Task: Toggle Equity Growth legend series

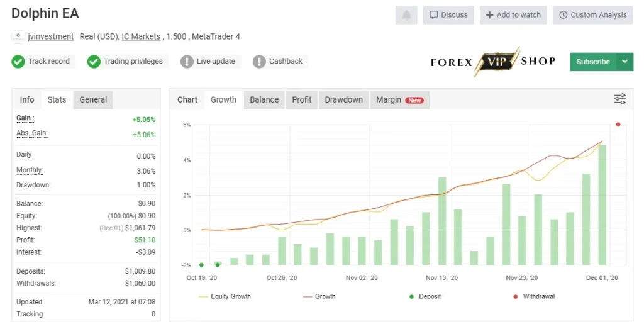Action: click(225, 296)
